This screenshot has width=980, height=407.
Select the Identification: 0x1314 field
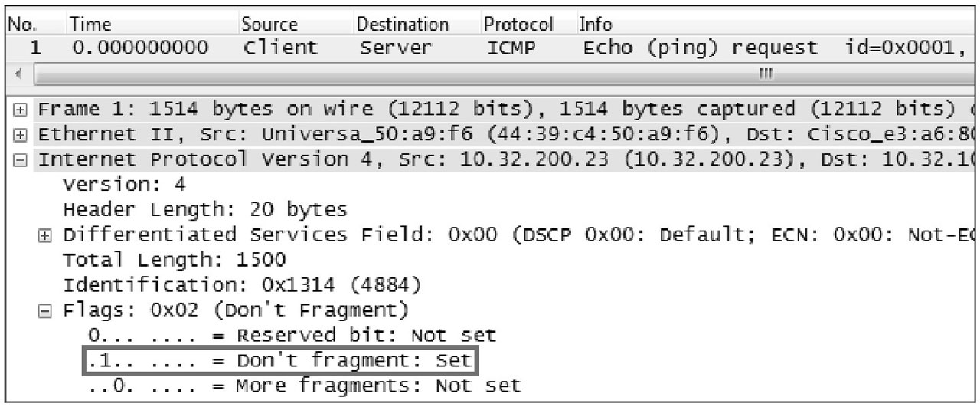coord(242,285)
